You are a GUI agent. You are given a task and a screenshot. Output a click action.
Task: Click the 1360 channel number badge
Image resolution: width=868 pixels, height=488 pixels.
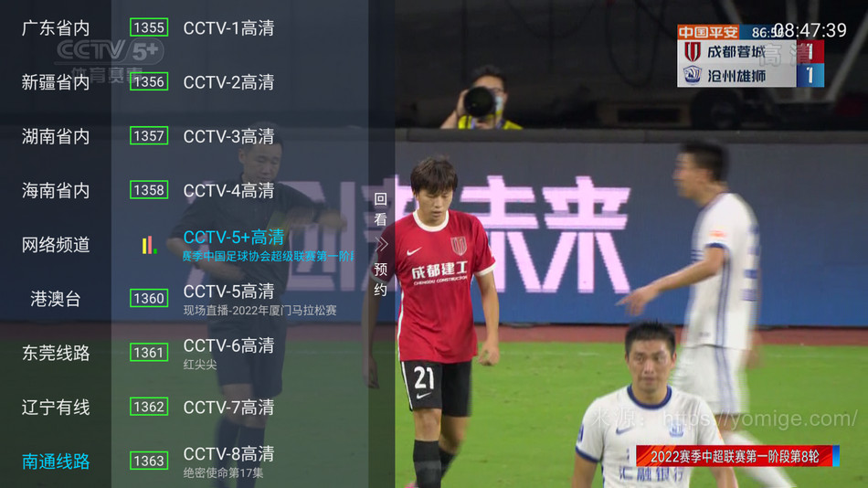(149, 299)
